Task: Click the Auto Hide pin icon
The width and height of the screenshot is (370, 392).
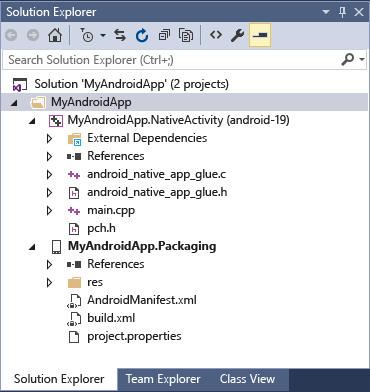Action: tap(342, 12)
